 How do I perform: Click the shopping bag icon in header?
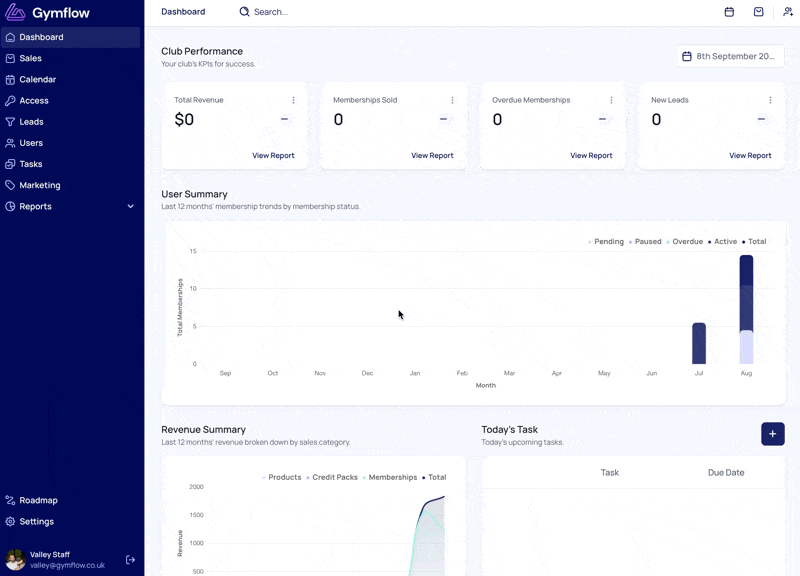coord(759,12)
